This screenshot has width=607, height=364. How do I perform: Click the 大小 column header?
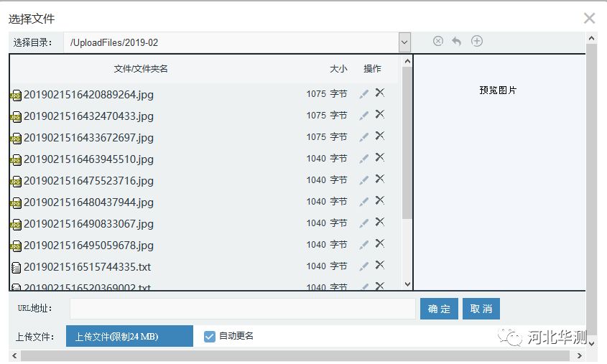coord(338,69)
